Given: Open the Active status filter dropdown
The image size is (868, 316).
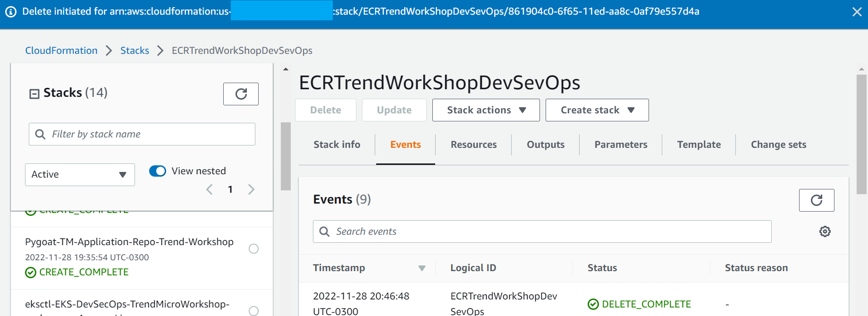Looking at the screenshot, I should click(x=80, y=175).
